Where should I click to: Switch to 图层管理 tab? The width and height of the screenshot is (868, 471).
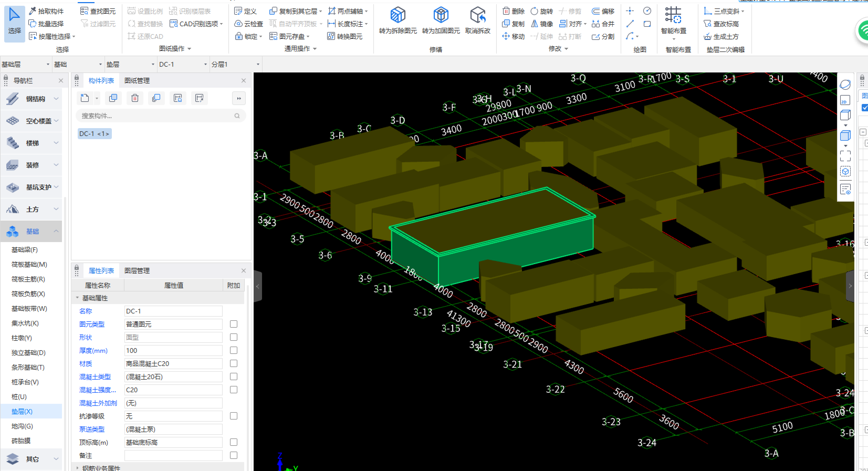coord(137,270)
